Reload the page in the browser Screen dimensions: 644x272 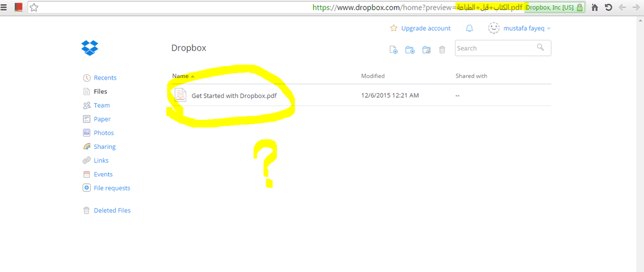608,8
